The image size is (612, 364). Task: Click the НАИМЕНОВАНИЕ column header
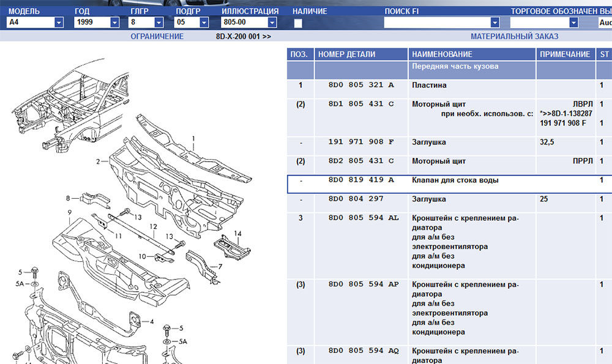(x=442, y=54)
